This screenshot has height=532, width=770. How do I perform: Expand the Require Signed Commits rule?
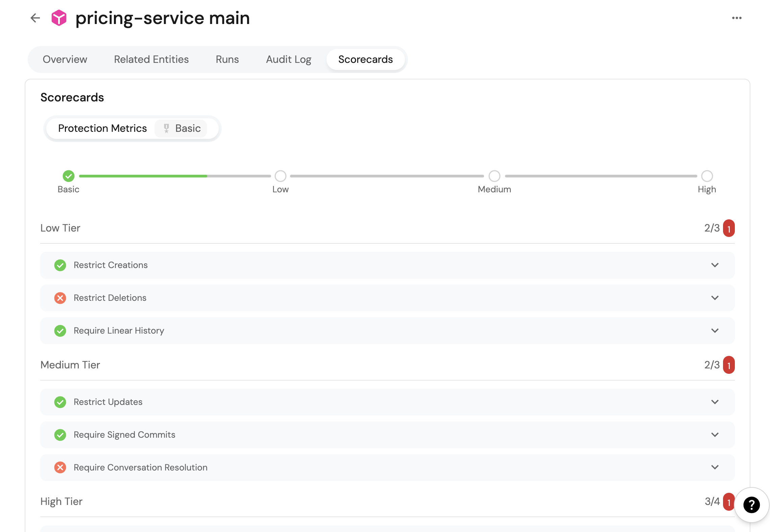(x=715, y=435)
